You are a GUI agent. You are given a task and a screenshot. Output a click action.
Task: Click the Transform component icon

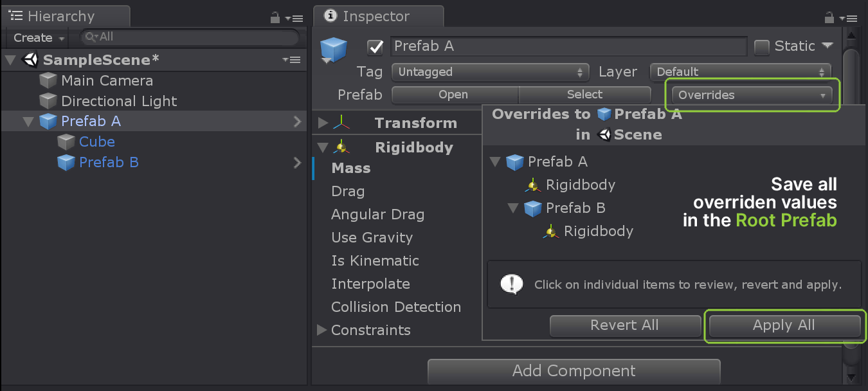[x=341, y=123]
